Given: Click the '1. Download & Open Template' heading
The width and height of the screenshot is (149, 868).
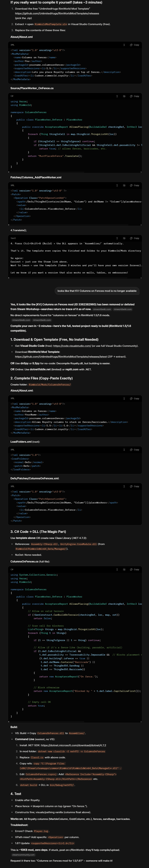Looking at the screenshot, I should pyautogui.click(x=55, y=339).
